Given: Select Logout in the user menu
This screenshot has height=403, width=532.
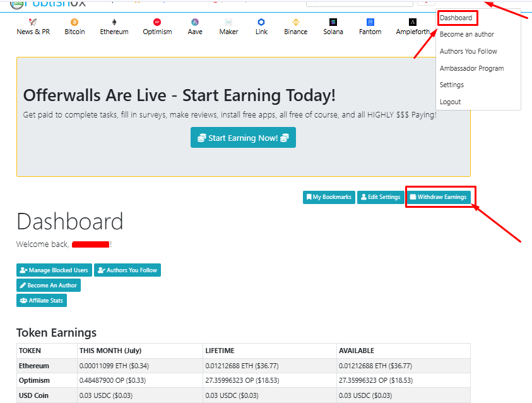Looking at the screenshot, I should (450, 102).
